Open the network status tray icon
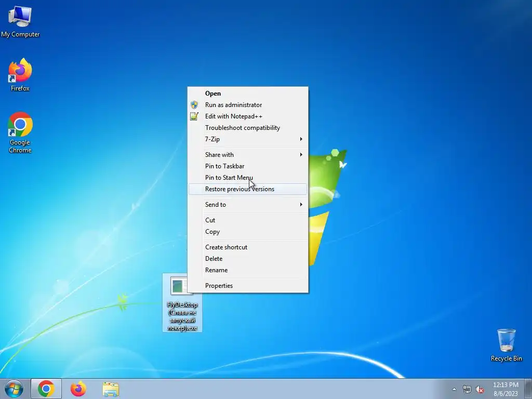 (x=467, y=390)
